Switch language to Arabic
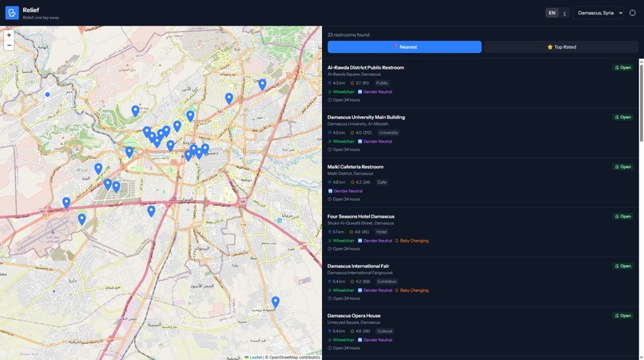 (564, 13)
